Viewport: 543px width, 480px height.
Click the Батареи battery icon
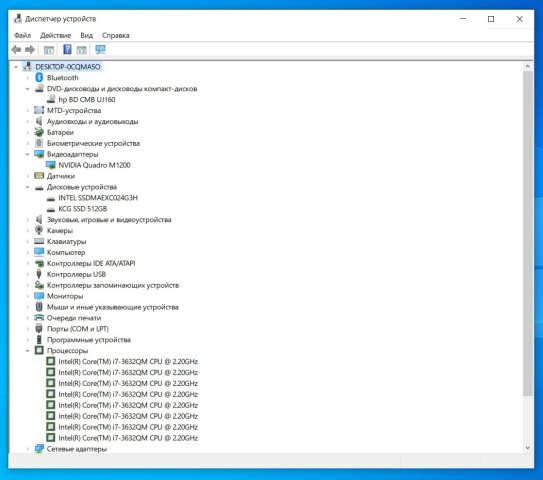click(39, 132)
